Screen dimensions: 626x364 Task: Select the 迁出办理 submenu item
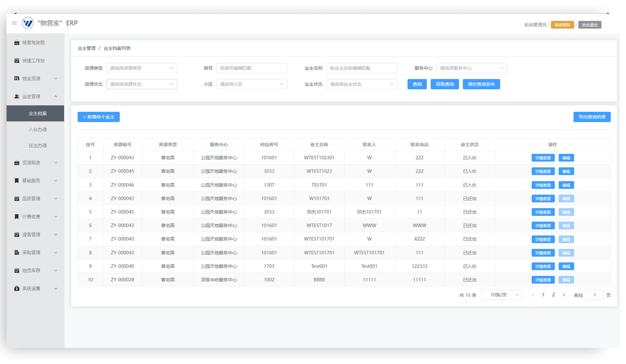coord(38,146)
